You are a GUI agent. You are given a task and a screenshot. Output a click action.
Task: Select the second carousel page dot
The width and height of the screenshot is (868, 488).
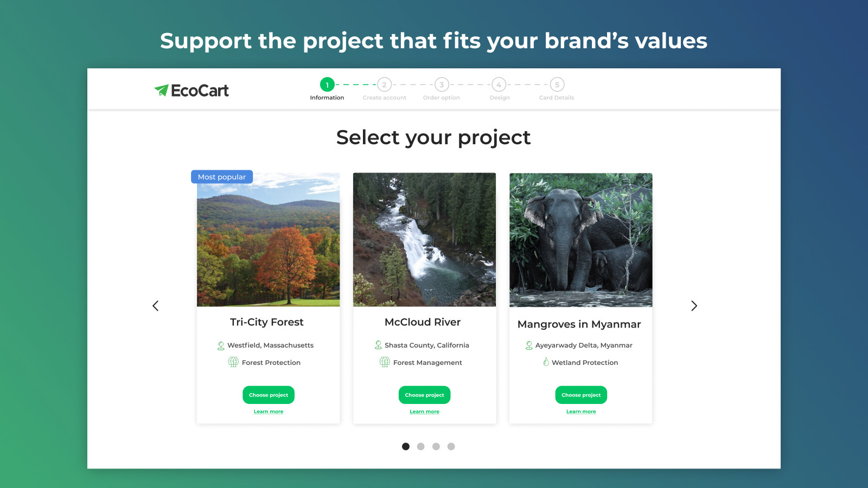click(x=421, y=446)
